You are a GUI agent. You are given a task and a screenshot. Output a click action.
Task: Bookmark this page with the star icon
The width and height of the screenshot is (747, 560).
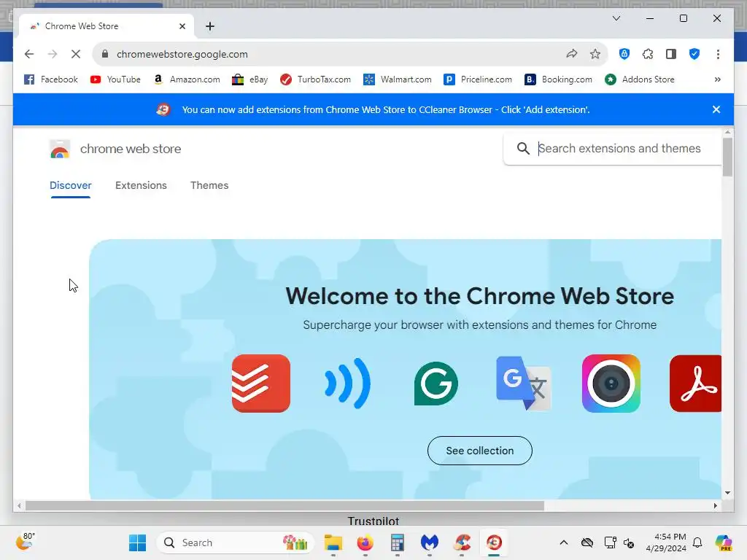click(x=595, y=54)
